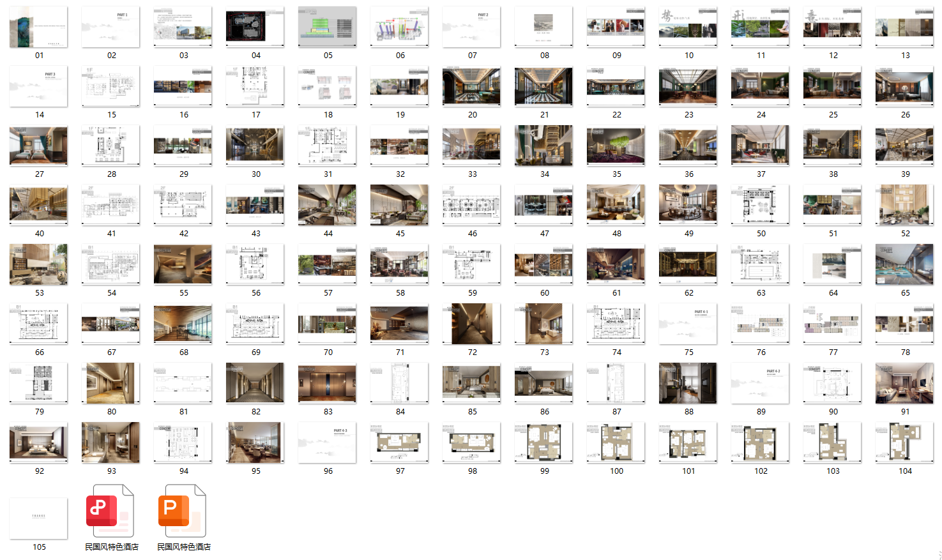Viewport: 942px width, 560px height.
Task: Open floor plan thumbnail 46
Action: coord(471,205)
